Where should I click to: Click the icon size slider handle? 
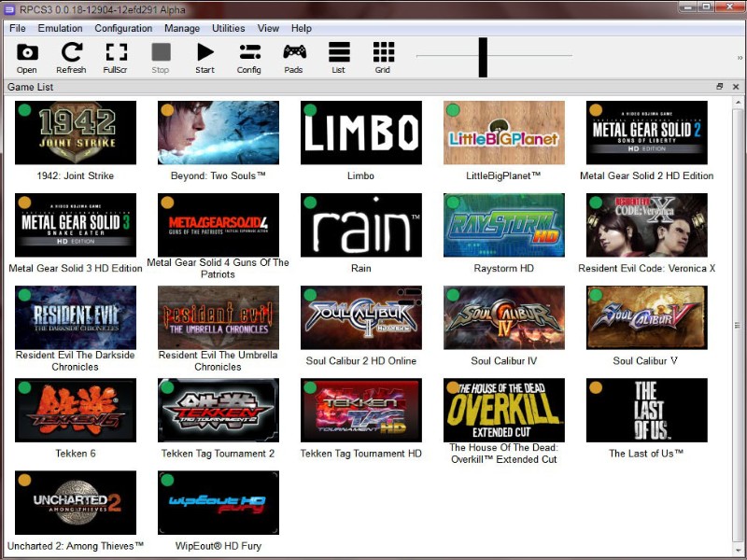click(x=483, y=57)
